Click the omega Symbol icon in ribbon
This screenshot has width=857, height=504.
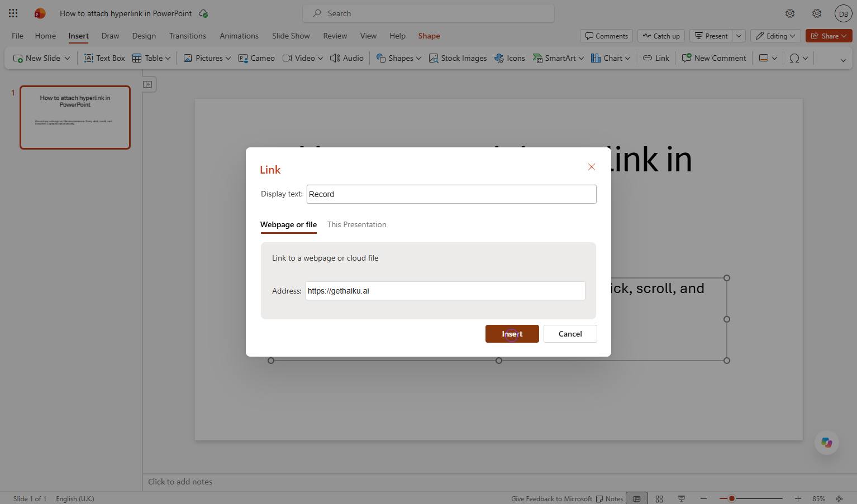click(794, 58)
